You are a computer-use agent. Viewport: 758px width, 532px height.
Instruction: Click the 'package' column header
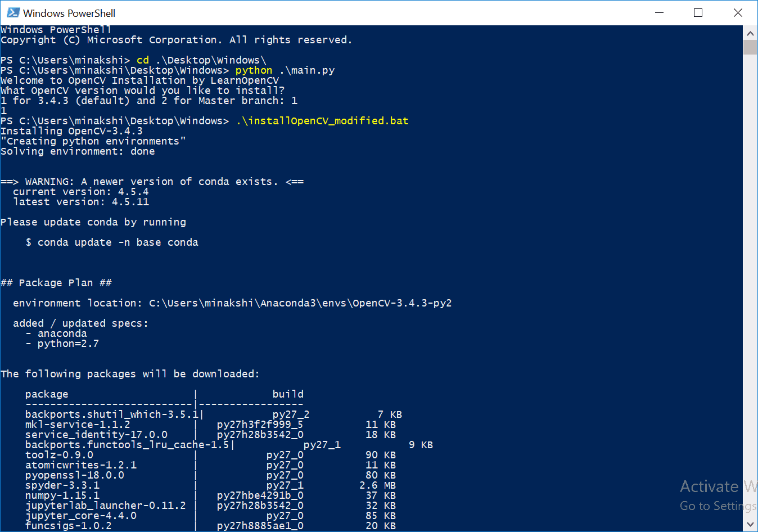pyautogui.click(x=47, y=394)
